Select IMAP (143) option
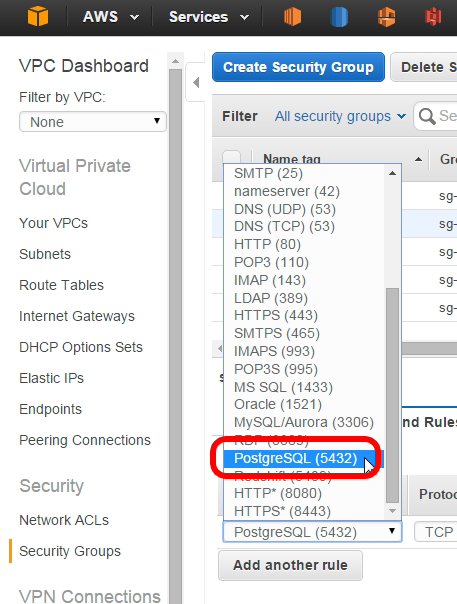Screen dimensions: 457x604 coord(305,280)
